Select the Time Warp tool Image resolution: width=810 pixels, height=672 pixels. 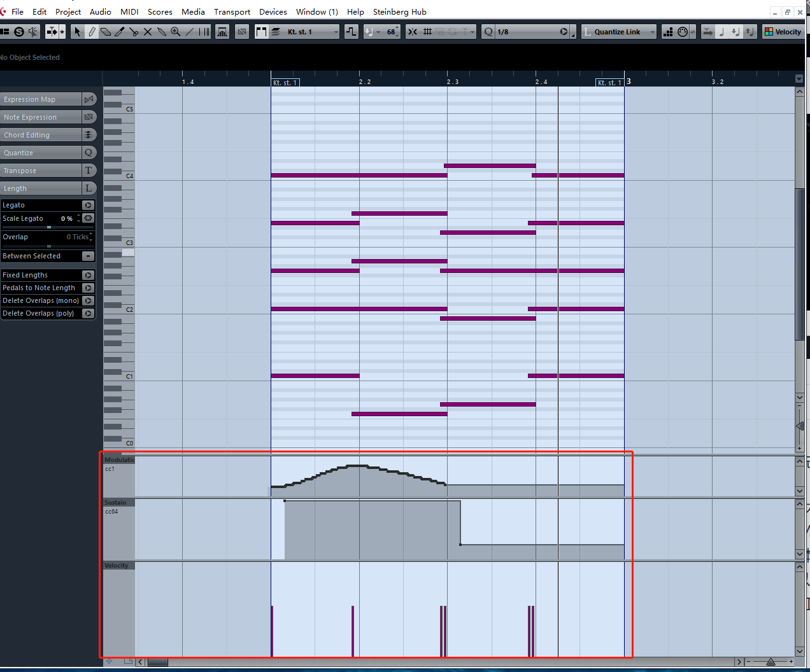204,31
